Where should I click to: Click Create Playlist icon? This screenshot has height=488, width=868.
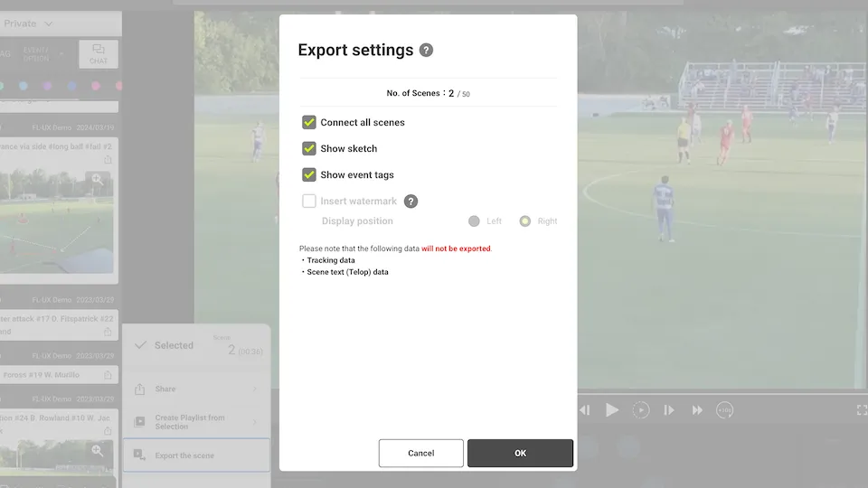pyautogui.click(x=139, y=422)
